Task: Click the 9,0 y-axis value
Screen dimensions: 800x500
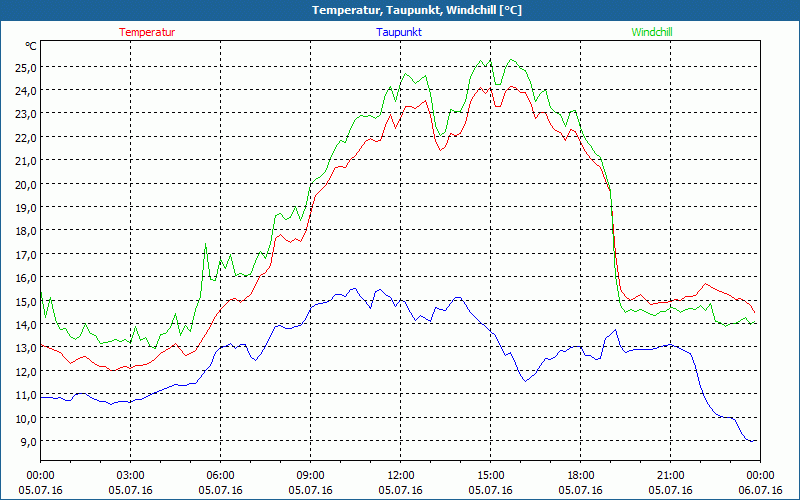Action: (28, 442)
